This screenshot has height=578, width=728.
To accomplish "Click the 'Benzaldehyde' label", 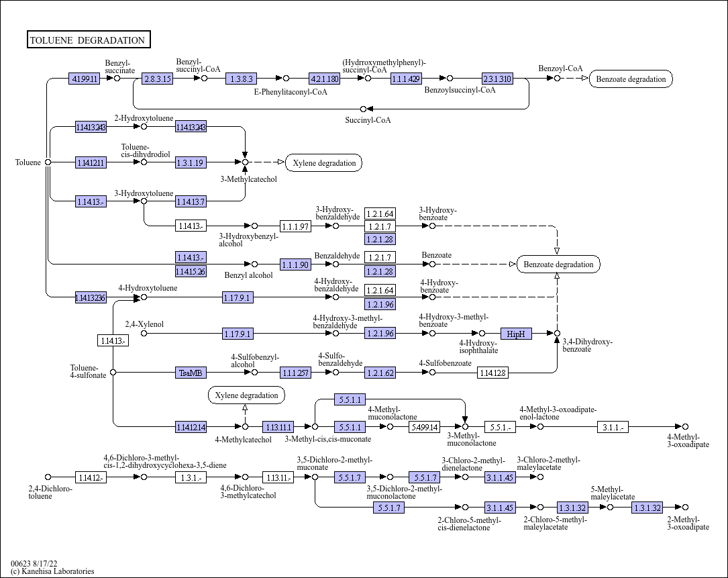I will coord(337,256).
